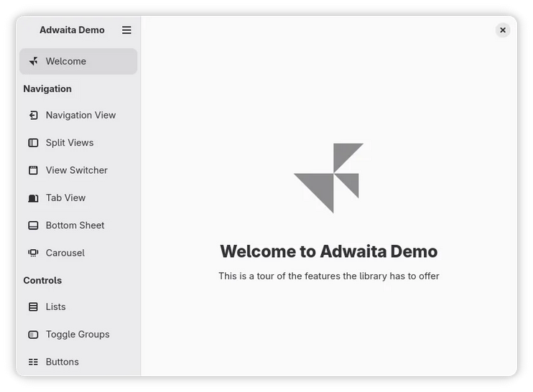Select Toggle Groups in Controls section
Viewport: 533px width, 392px height.
[x=78, y=335]
